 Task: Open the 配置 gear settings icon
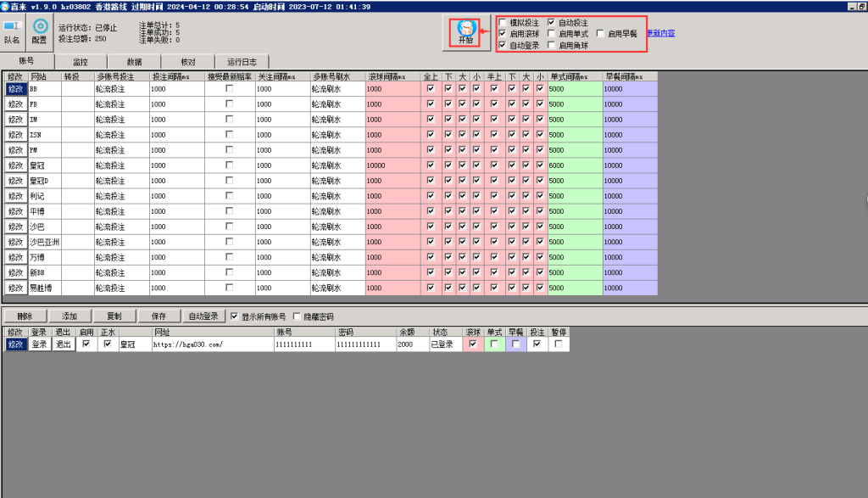click(x=39, y=31)
